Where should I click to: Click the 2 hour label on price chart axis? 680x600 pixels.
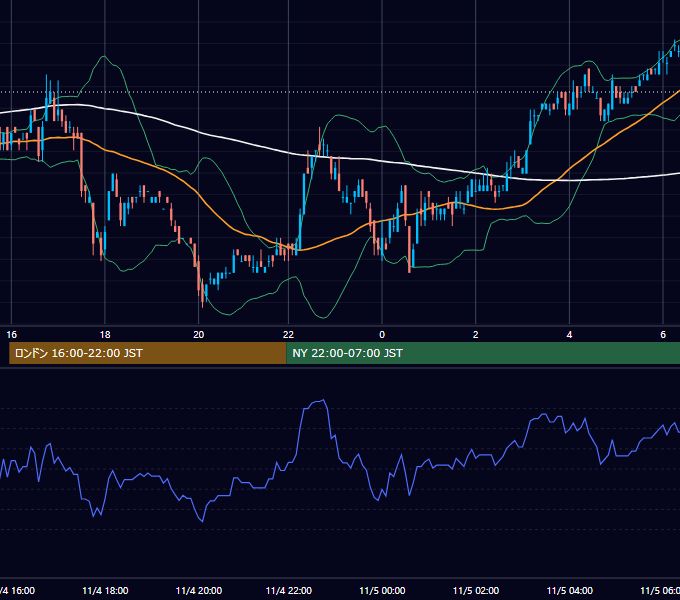pyautogui.click(x=476, y=335)
